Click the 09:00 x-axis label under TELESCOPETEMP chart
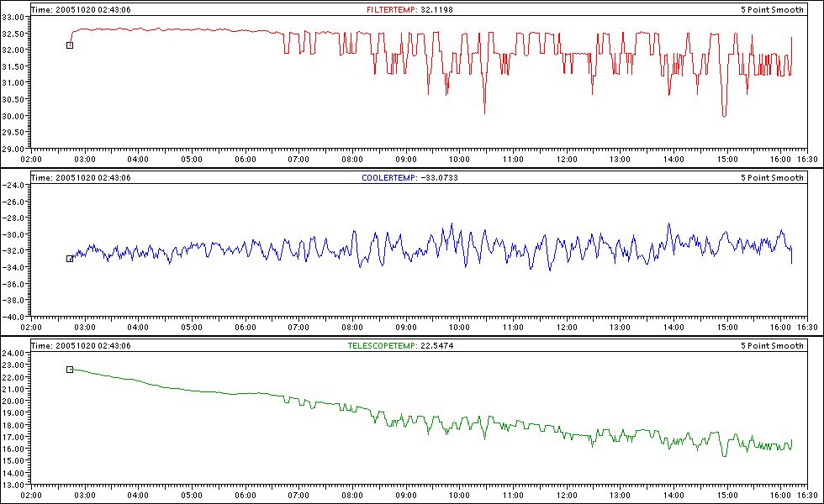Image resolution: width=824 pixels, height=504 pixels. click(x=405, y=495)
